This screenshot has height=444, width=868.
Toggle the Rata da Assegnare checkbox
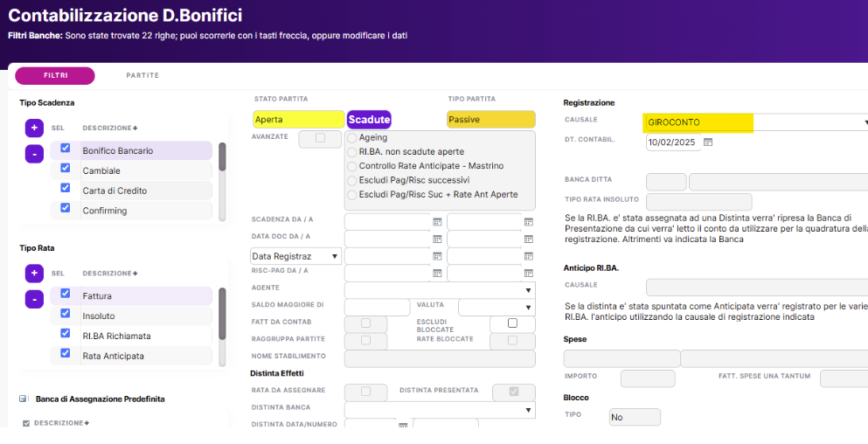[365, 392]
